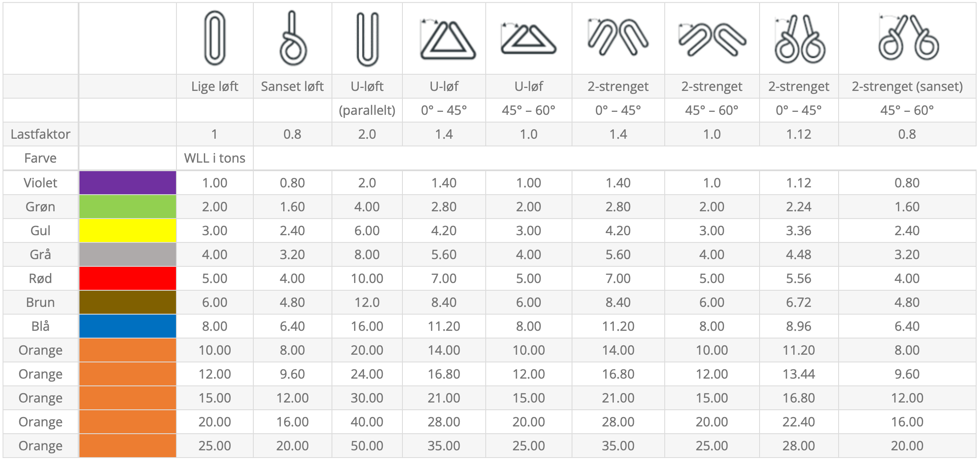Screen dimensions: 980x461
Task: Click the U-lift 0°–45° triangle icon
Action: pyautogui.click(x=447, y=40)
